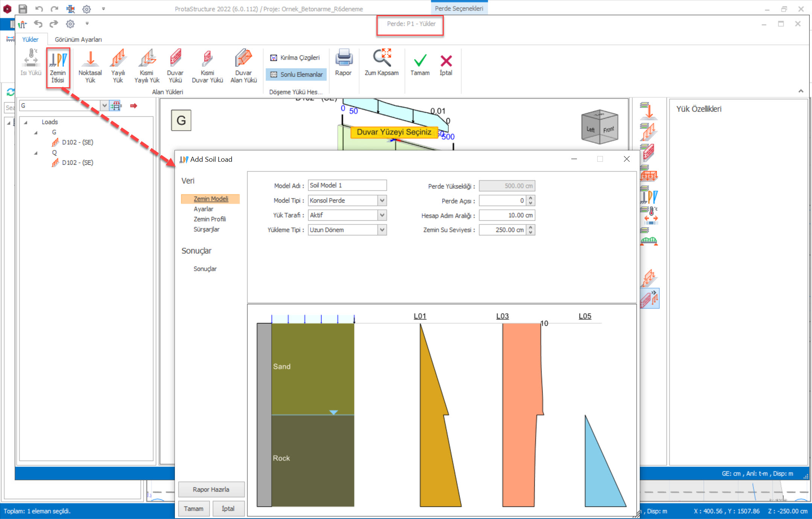Viewport: 812px width, 519px height.
Task: Click the Rapor Hazırla button
Action: pyautogui.click(x=211, y=489)
